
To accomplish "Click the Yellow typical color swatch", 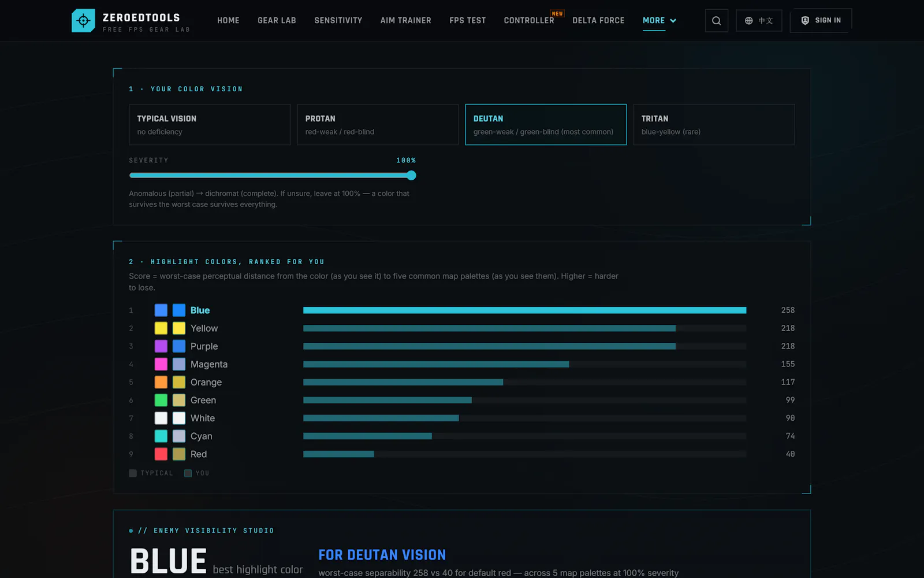I will pyautogui.click(x=161, y=328).
